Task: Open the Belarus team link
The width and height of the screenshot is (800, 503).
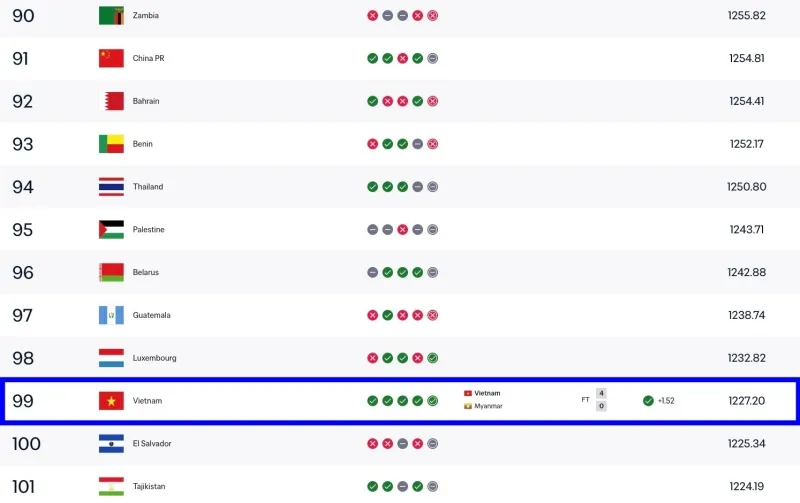Action: coord(146,272)
